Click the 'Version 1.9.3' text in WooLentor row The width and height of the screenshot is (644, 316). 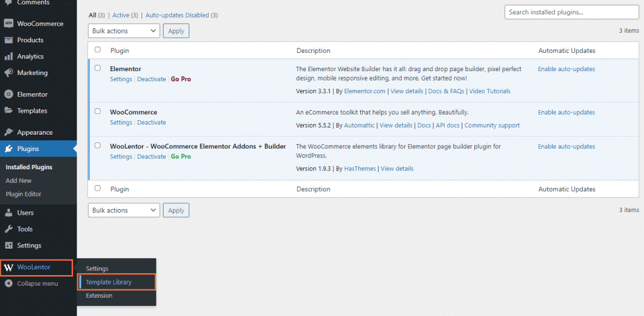click(314, 169)
